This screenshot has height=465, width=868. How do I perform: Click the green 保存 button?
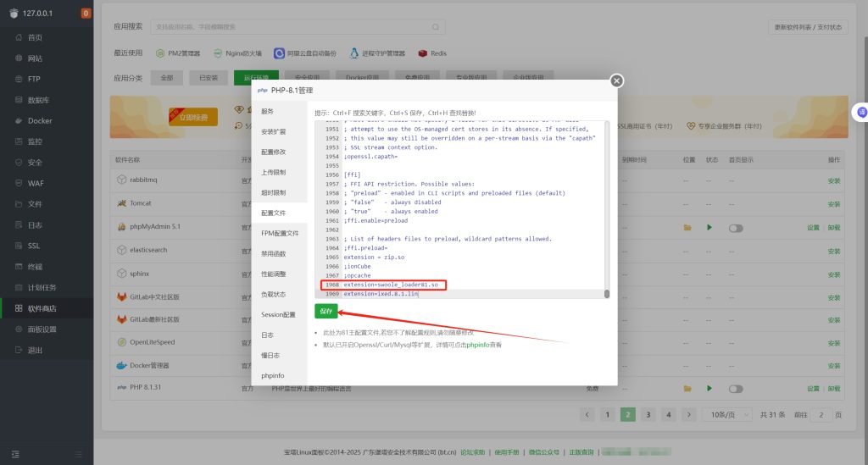coord(326,312)
